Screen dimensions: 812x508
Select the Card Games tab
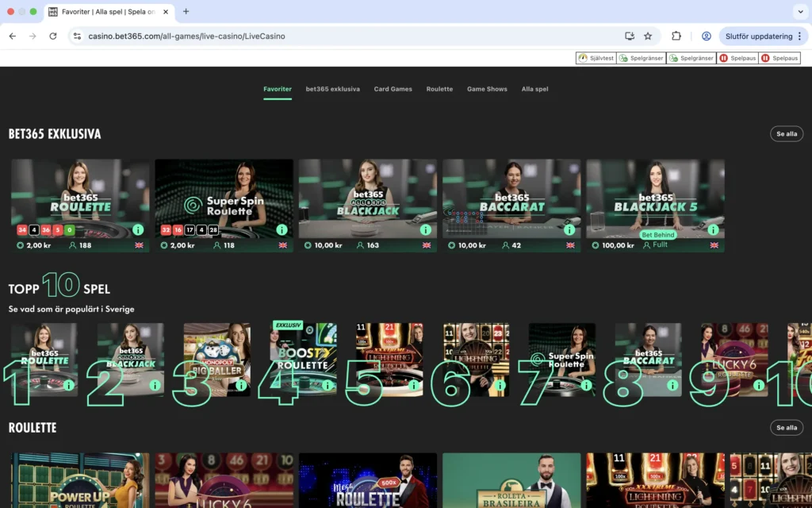click(x=393, y=89)
